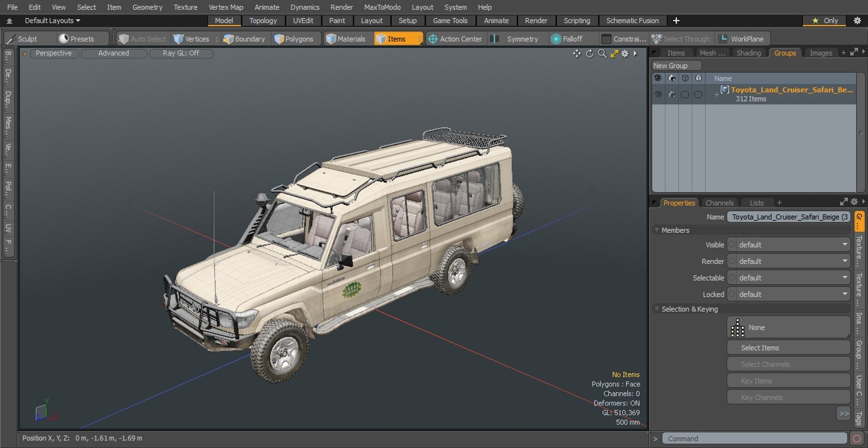Click the Key Channels button
This screenshot has width=868, height=448.
point(788,397)
